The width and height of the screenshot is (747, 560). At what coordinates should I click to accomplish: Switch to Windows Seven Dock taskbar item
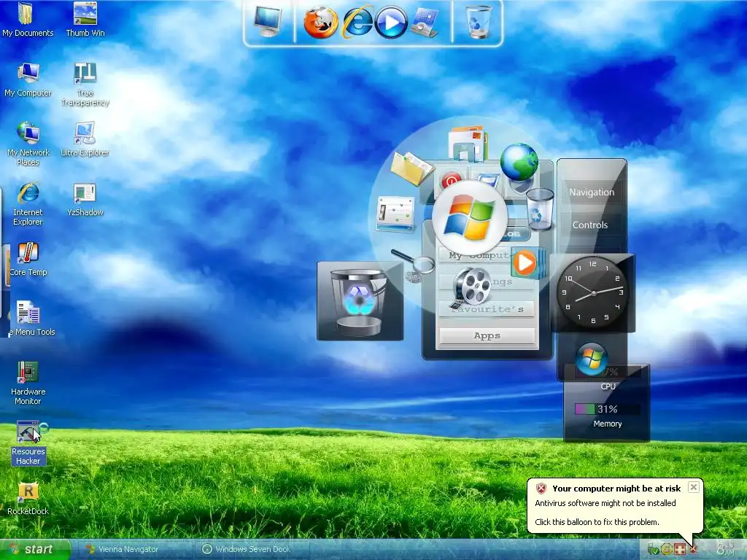(252, 550)
